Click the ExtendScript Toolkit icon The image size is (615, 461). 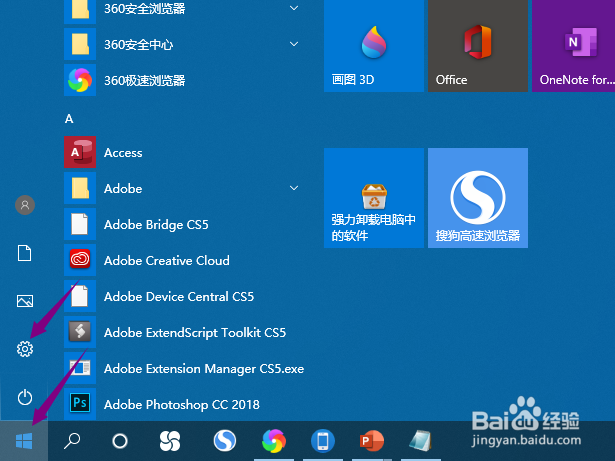80,332
